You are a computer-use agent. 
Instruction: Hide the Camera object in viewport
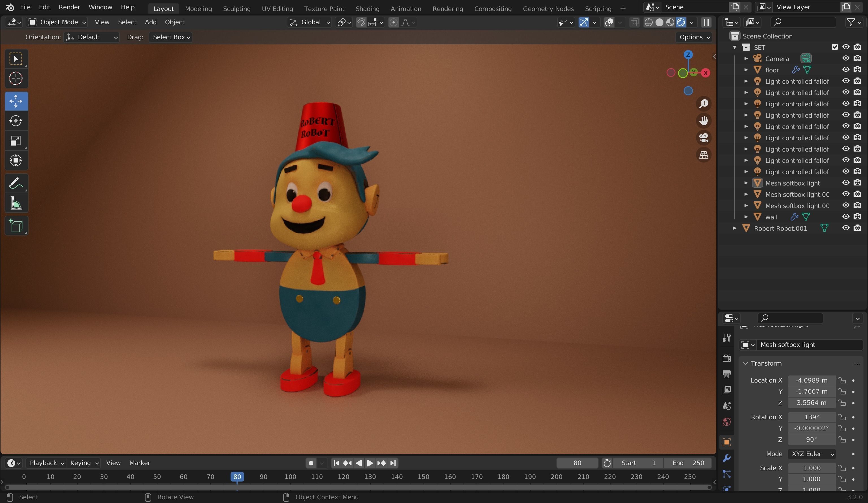pos(846,58)
